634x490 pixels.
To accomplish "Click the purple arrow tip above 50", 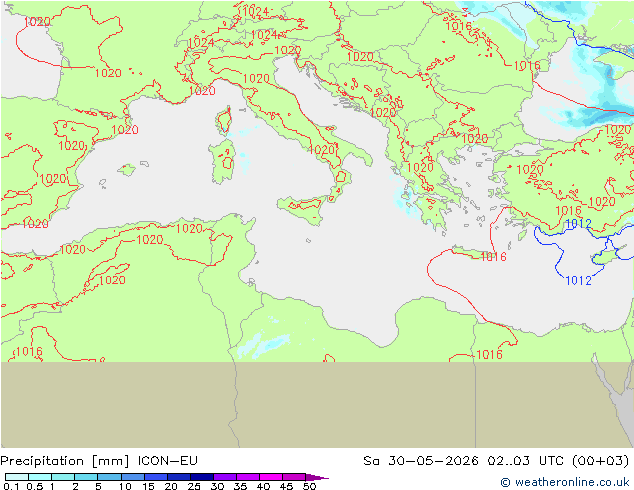I will click(317, 477).
